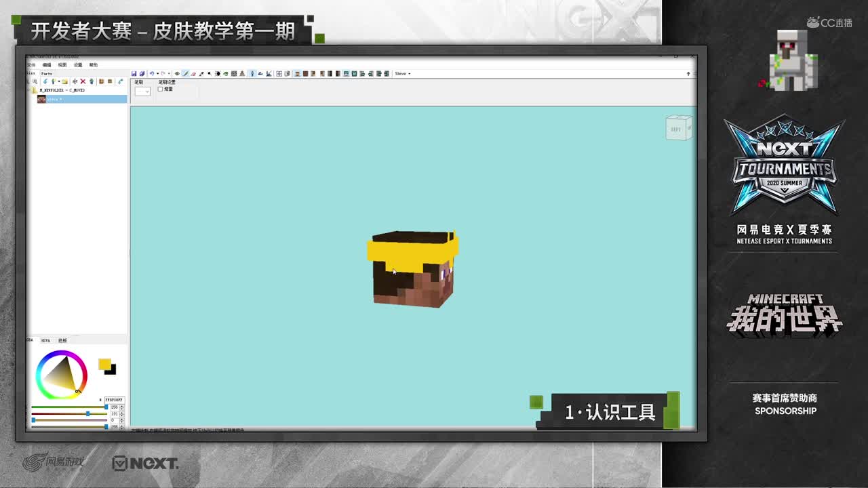
Task: Click the Save icon in the main toolbar
Action: tap(134, 74)
